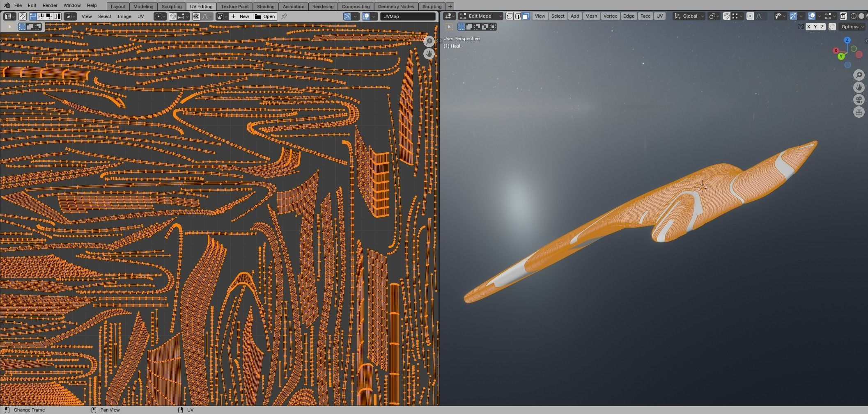Screen dimensions: 868x414
Task: Toggle proportional editing in 3D viewport
Action: (750, 16)
